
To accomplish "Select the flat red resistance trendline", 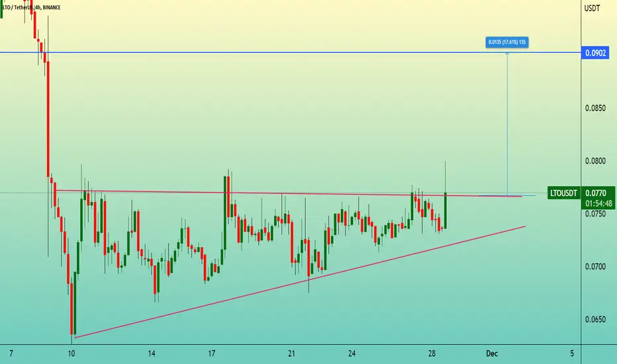I will tap(289, 193).
